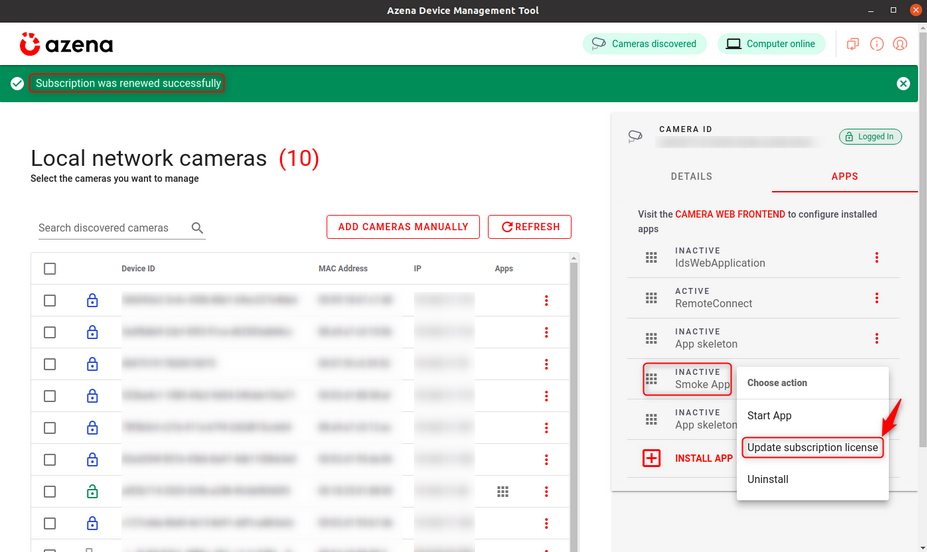Open the user account icon in the header

[x=900, y=44]
